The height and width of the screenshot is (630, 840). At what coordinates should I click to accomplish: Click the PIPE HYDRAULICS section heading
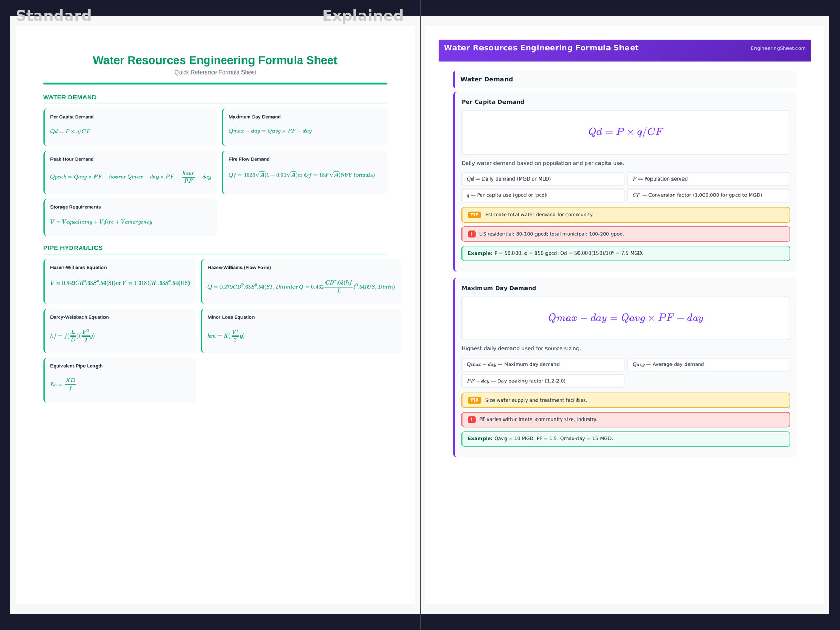click(x=73, y=248)
